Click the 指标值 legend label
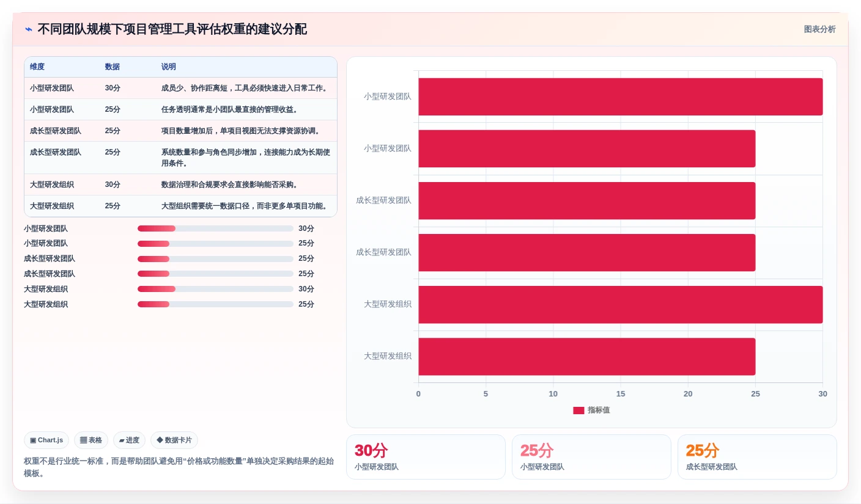Viewport: 861px width, 504px height. 599,411
